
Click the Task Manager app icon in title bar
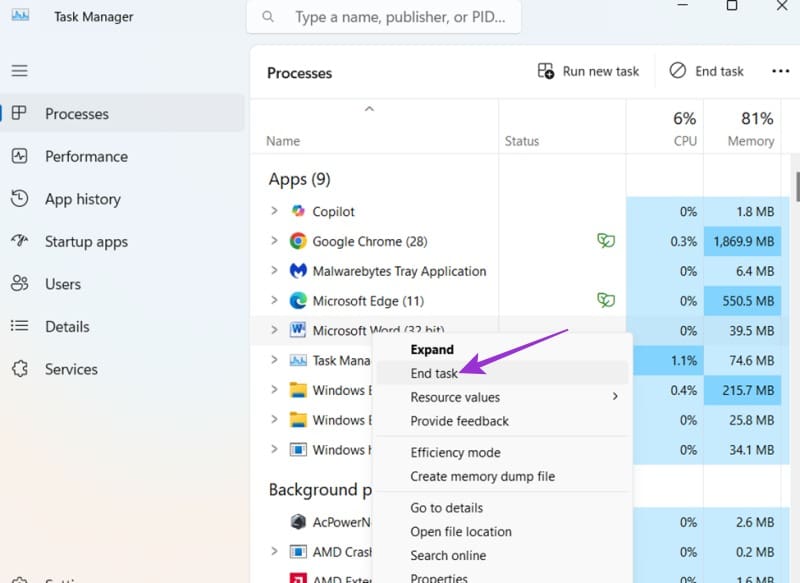click(20, 15)
